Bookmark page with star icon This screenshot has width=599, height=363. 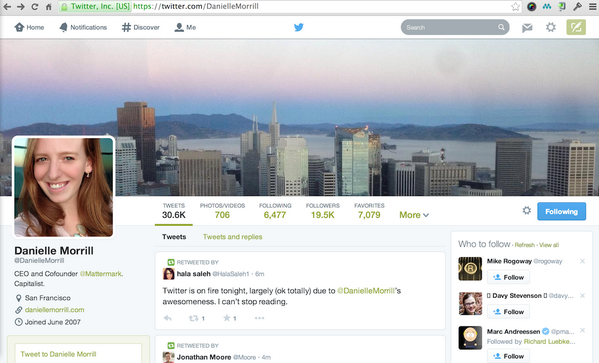coord(515,6)
